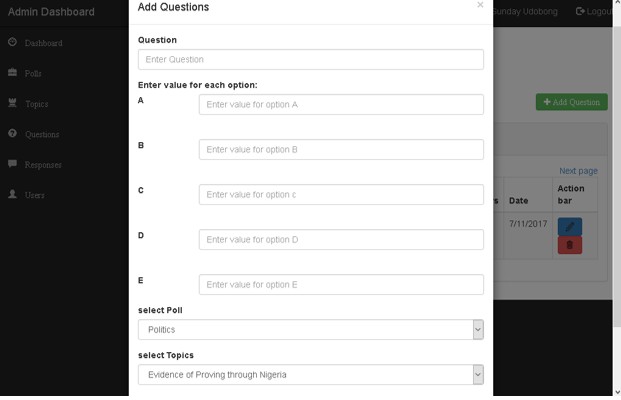Click the page vertical scrollbar down arrow

click(x=617, y=392)
